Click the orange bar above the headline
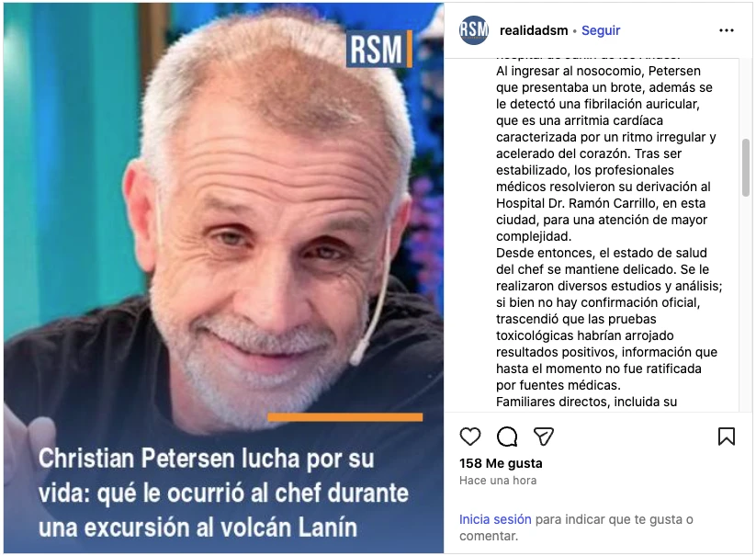The width and height of the screenshot is (756, 556). pyautogui.click(x=345, y=417)
